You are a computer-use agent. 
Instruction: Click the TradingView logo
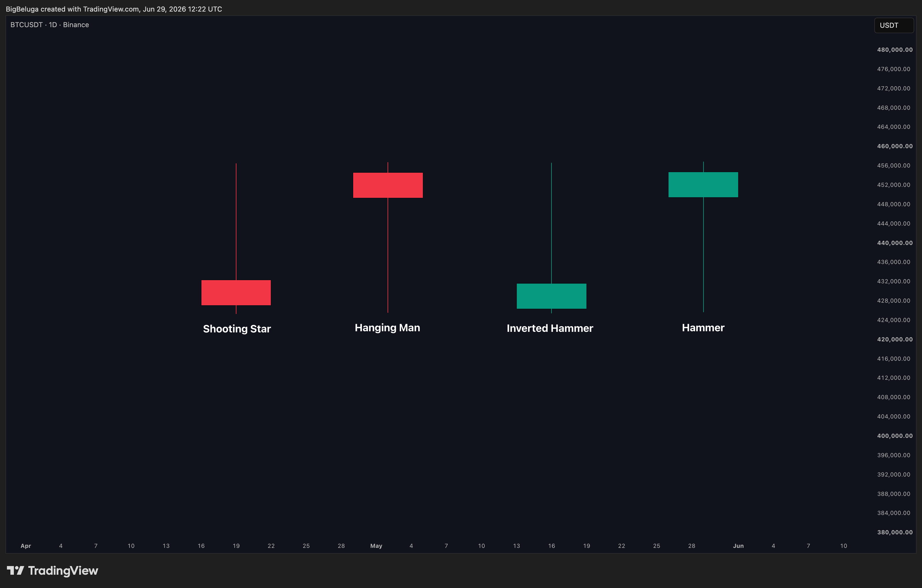52,570
